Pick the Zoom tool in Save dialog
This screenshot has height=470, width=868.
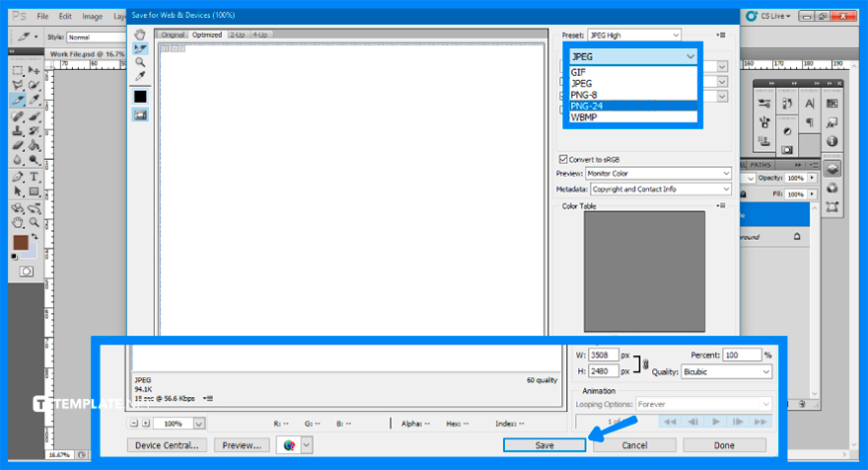pyautogui.click(x=140, y=62)
